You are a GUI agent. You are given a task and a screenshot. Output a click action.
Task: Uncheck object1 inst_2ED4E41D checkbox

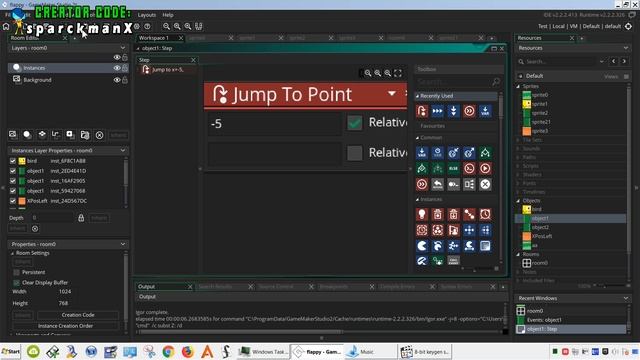pos(13,171)
